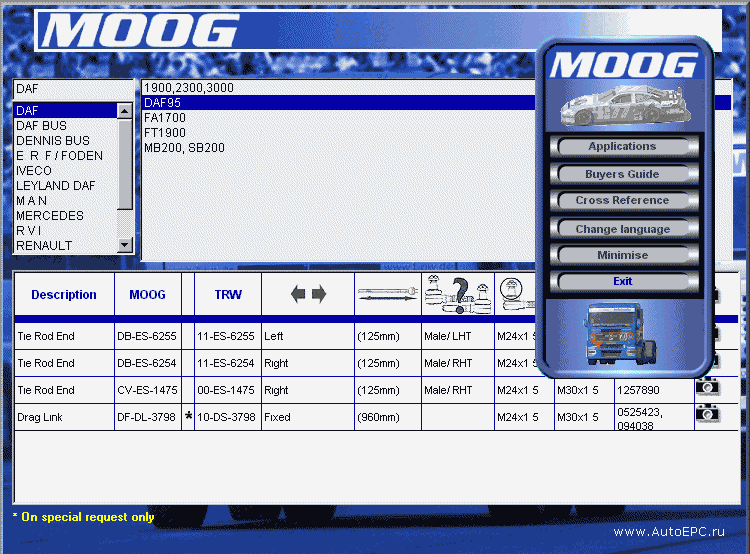Select model FA1700
This screenshot has width=750, height=554.
point(339,118)
